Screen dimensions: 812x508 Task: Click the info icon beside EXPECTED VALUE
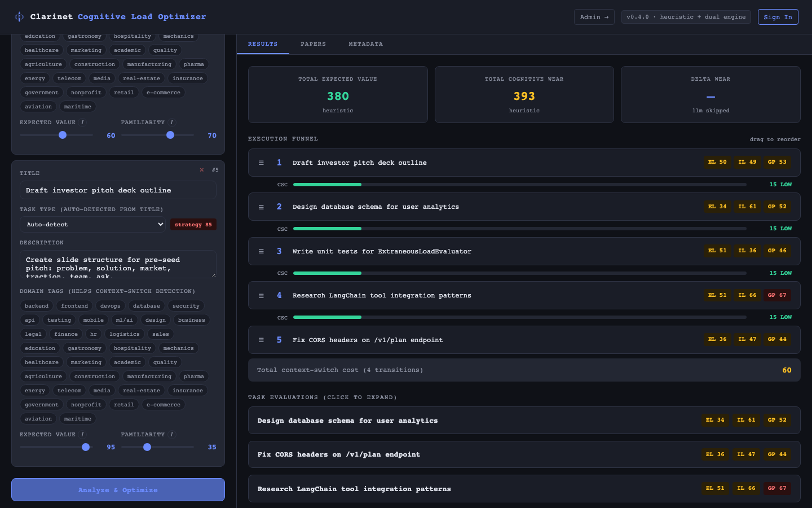click(82, 122)
